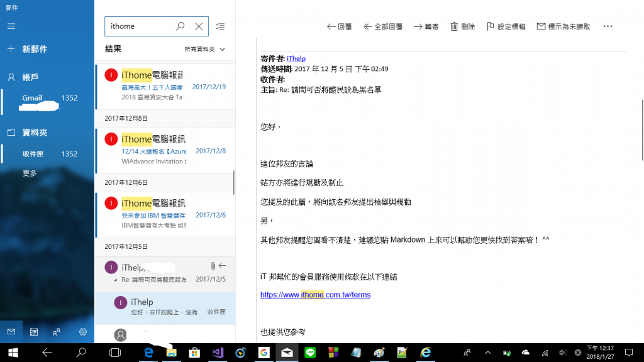Open volume control in system tray
Image resolution: width=644 pixels, height=362 pixels.
tap(563, 353)
